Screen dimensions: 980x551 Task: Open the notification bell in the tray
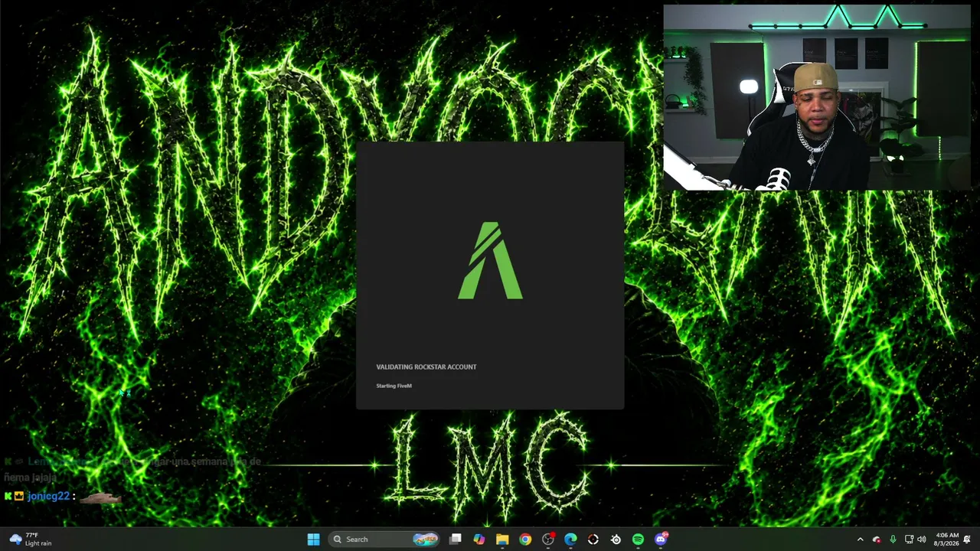(968, 540)
